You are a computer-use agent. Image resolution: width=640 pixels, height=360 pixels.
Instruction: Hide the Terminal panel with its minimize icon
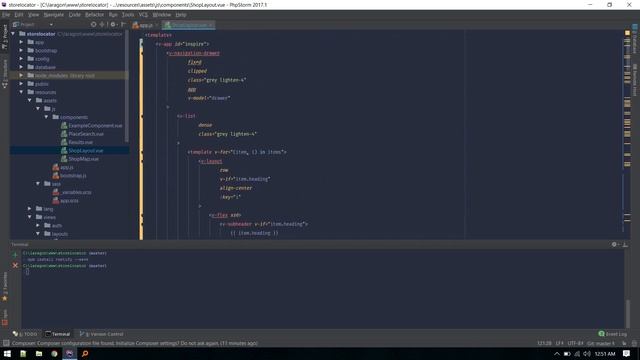(625, 244)
